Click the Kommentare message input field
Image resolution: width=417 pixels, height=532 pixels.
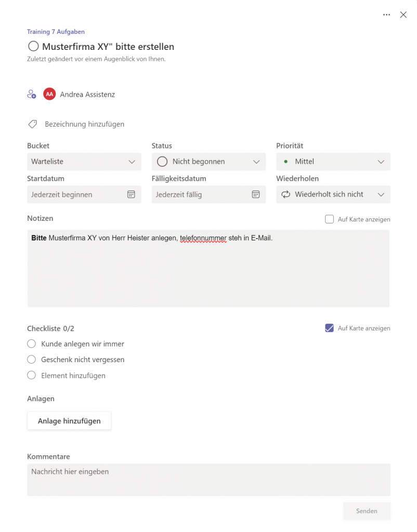(x=208, y=480)
